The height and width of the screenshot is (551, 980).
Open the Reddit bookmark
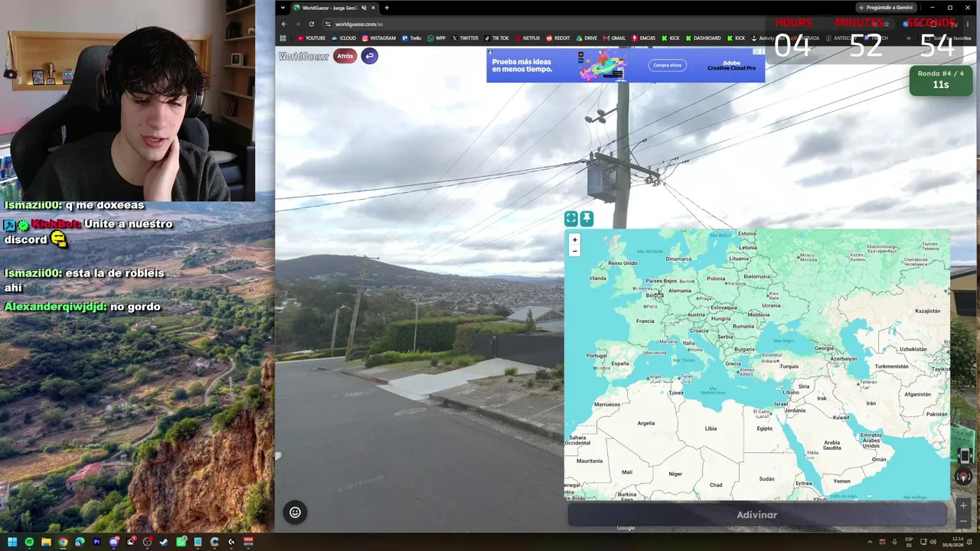[558, 38]
